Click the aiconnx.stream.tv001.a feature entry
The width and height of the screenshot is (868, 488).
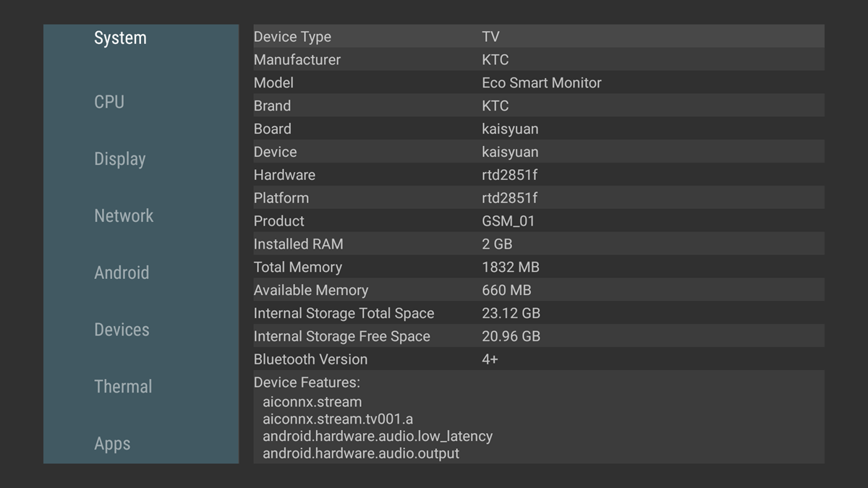click(338, 420)
